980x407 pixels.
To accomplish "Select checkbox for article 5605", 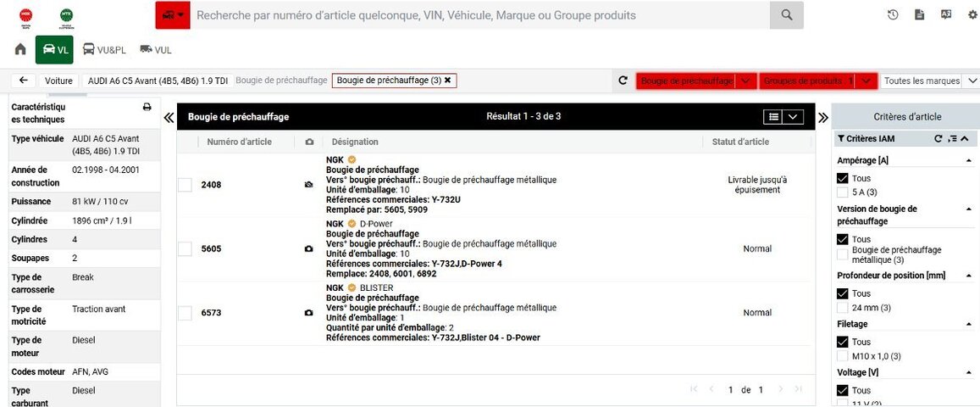I will (x=185, y=248).
